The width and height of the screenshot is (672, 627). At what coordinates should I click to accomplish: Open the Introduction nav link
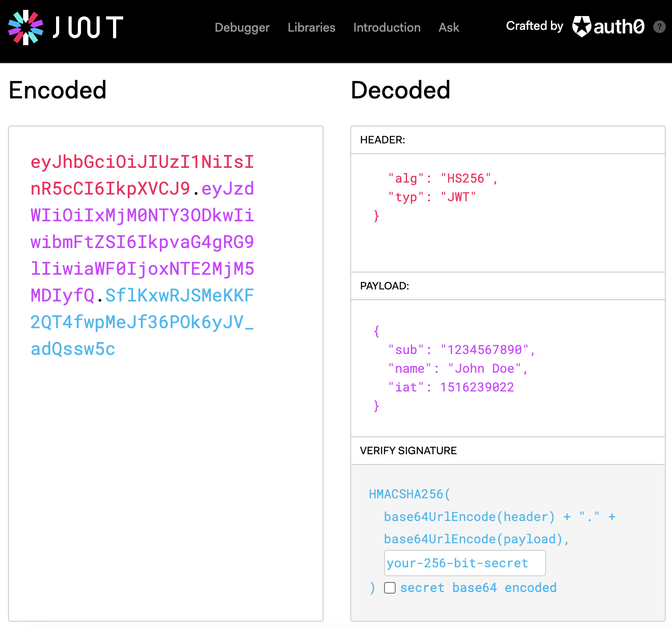click(x=386, y=28)
